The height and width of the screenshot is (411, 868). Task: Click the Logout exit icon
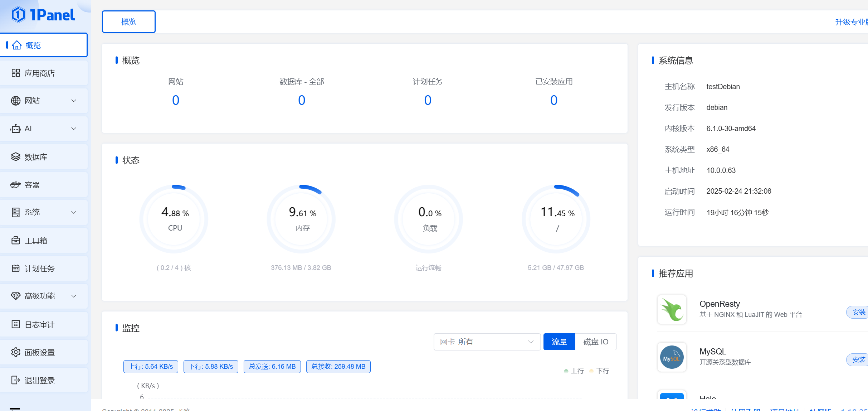click(15, 380)
